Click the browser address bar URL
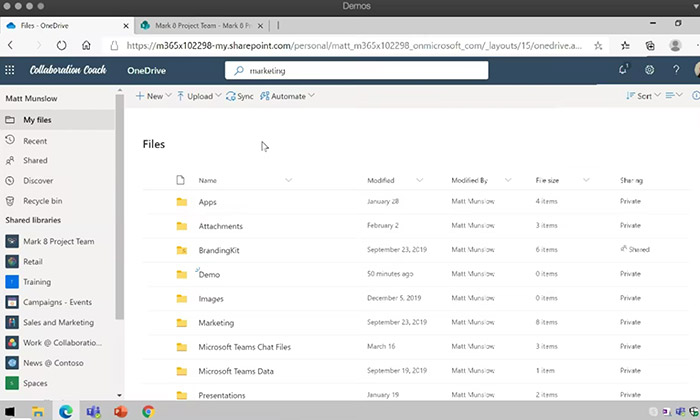 354,46
